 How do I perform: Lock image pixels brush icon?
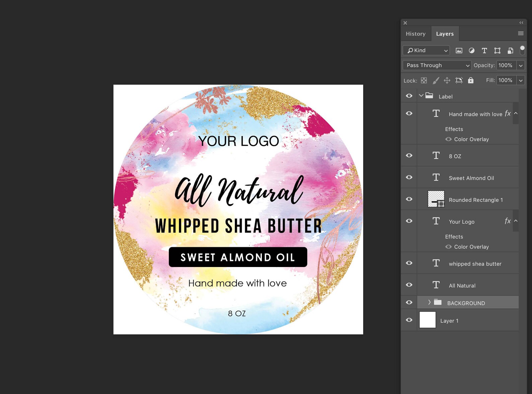click(436, 80)
